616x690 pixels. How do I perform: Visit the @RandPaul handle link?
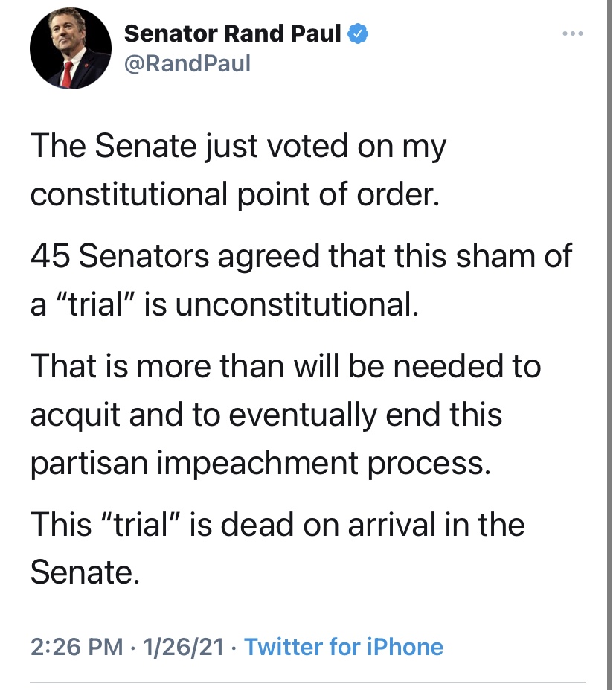click(187, 65)
